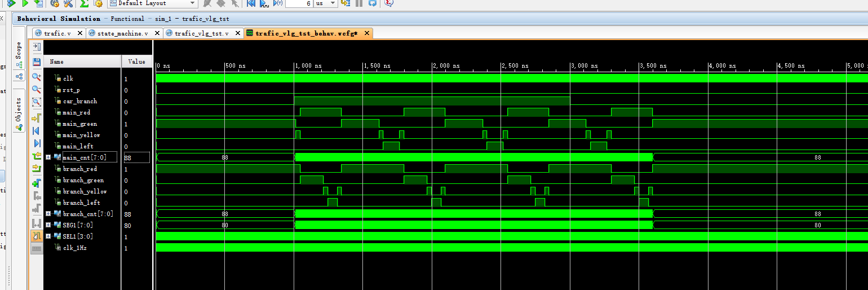
Task: Toggle the highlighted snap-to-transition sidebar icon
Action: [37, 236]
